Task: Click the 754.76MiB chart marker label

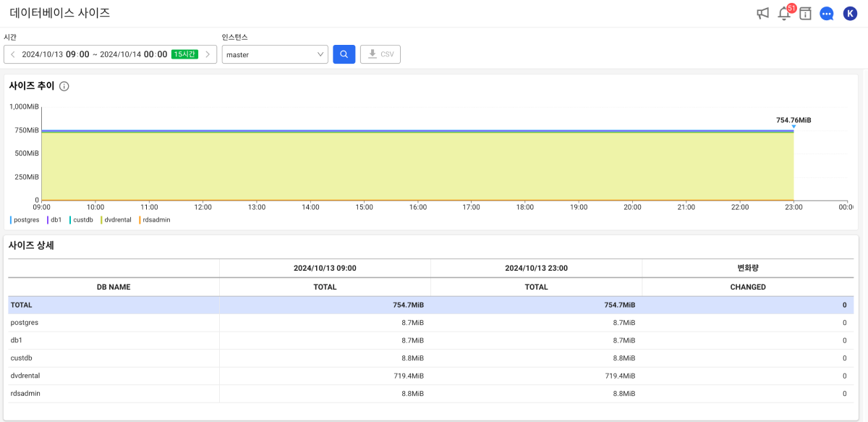Action: click(793, 120)
